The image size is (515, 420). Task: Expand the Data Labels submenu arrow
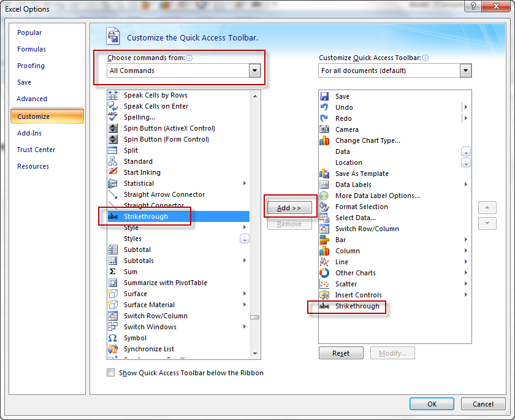[x=466, y=185]
